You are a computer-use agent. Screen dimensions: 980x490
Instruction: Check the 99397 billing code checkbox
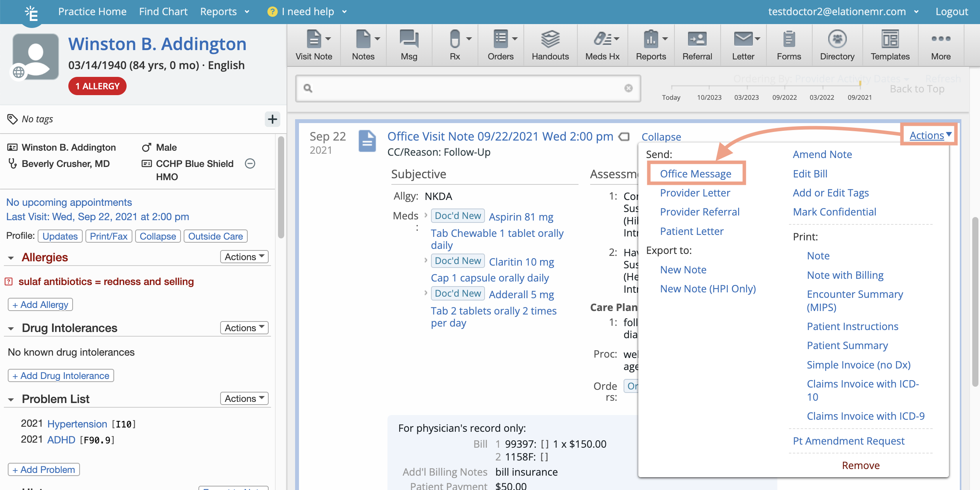coord(544,444)
